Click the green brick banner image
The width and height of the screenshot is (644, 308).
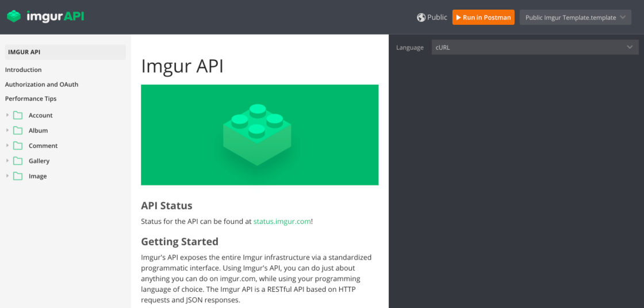pos(259,135)
